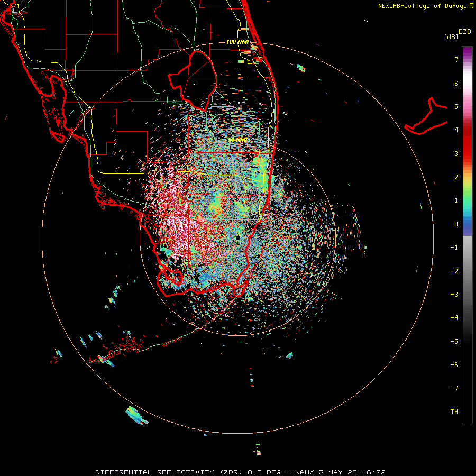Click the -5 dB label on the color scale
476x476 pixels.
point(454,342)
